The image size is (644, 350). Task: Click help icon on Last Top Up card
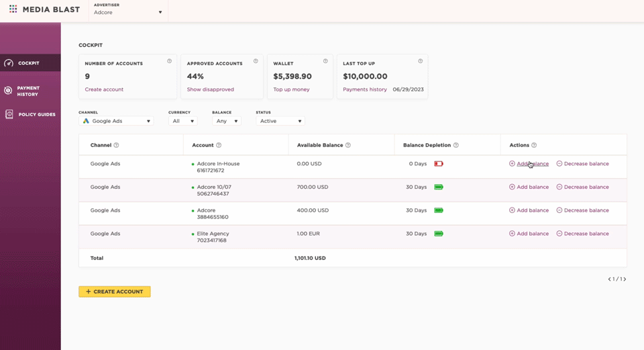pyautogui.click(x=420, y=61)
